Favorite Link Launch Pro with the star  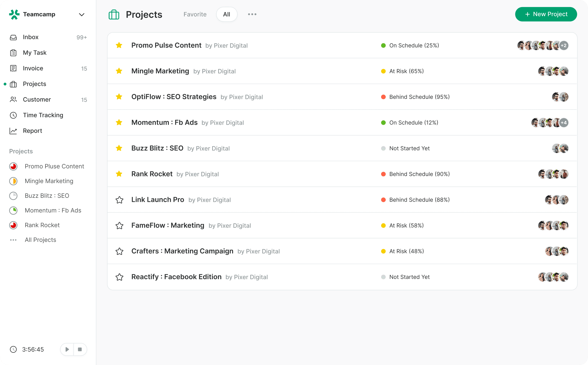(x=119, y=200)
